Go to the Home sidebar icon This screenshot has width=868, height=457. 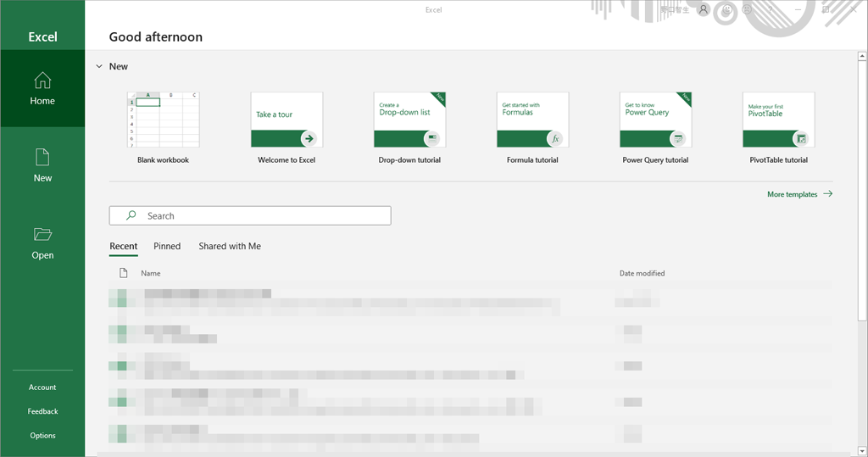click(x=42, y=81)
